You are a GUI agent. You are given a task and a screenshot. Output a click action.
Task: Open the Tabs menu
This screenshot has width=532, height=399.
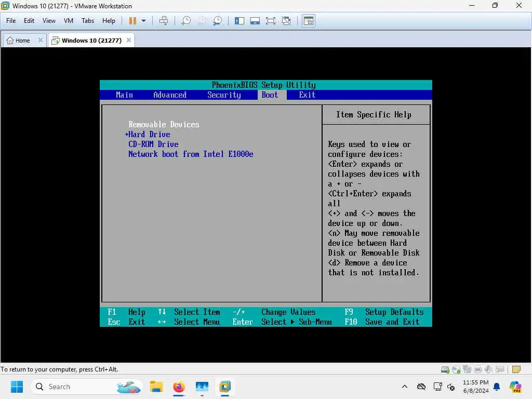[x=87, y=21]
